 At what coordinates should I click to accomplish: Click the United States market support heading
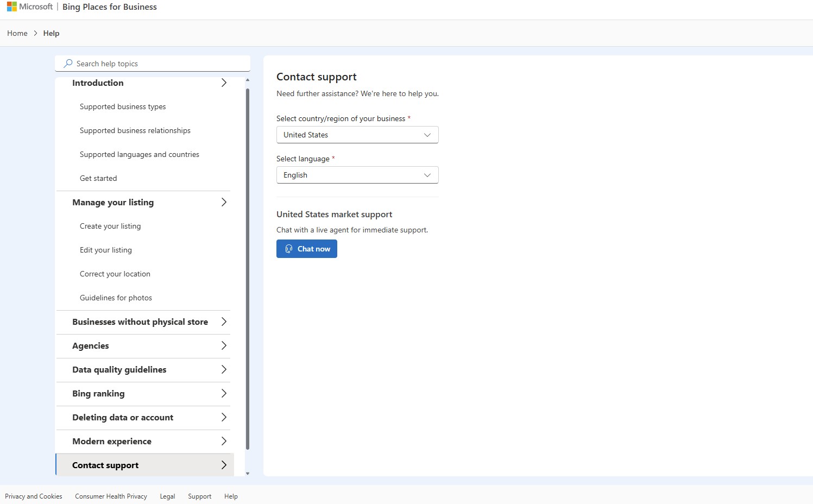pyautogui.click(x=335, y=215)
